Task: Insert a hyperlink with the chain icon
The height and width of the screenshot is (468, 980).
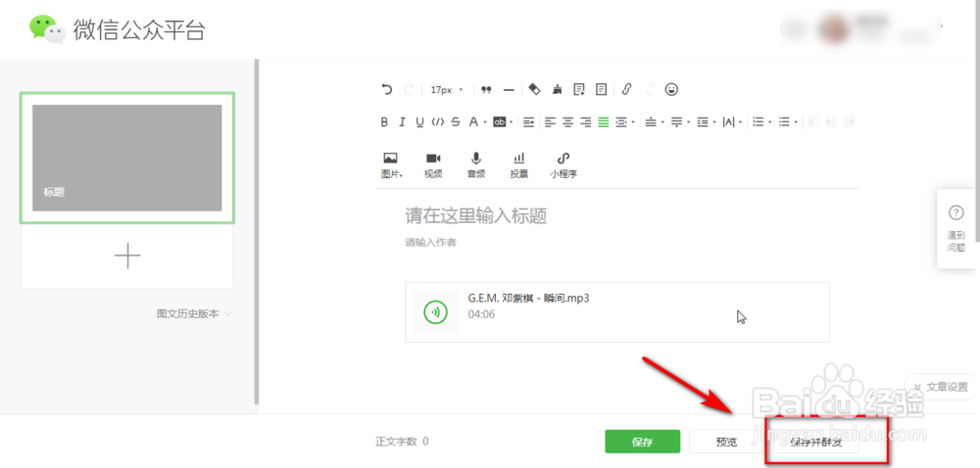Action: (x=626, y=89)
